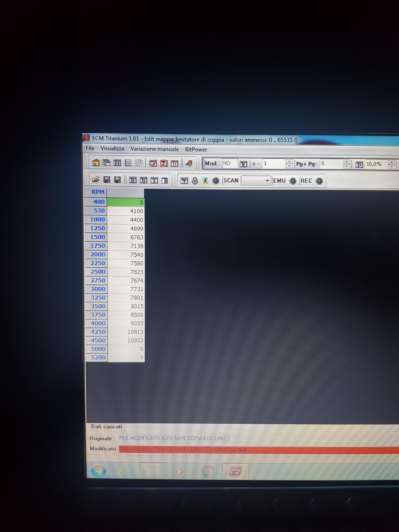
Task: Click the P percentage window icon
Action: click(x=359, y=165)
